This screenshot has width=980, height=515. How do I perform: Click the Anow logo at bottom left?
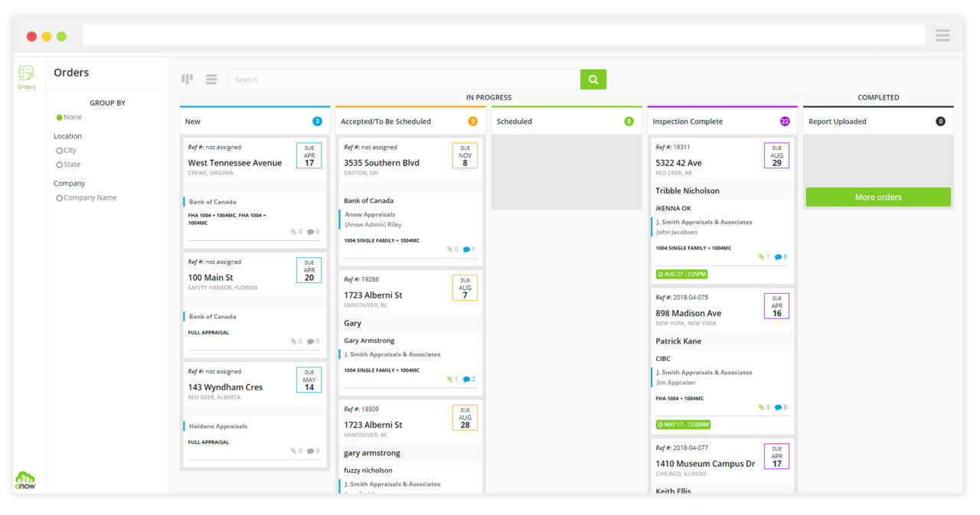pyautogui.click(x=25, y=481)
